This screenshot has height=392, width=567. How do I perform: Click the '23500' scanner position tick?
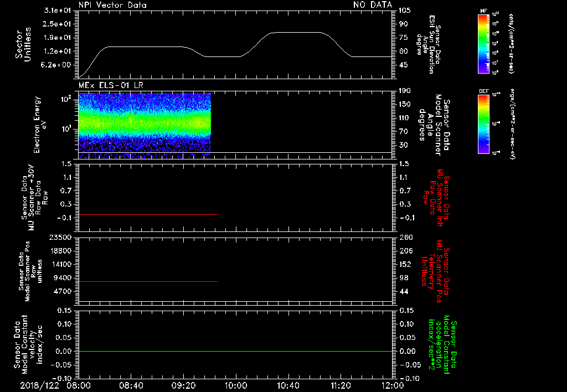[x=61, y=238]
